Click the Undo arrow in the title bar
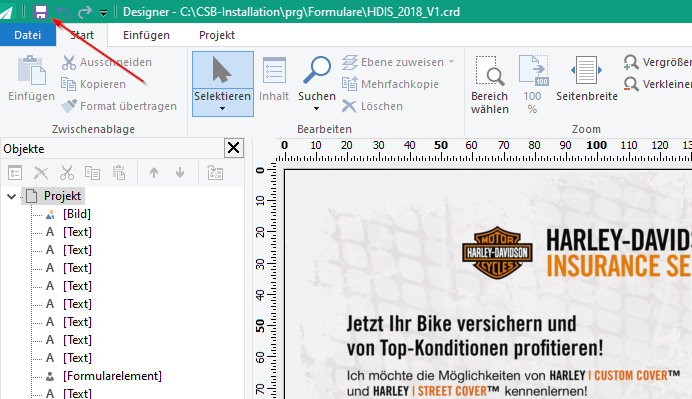Screen dimensions: 692x399 (63, 13)
